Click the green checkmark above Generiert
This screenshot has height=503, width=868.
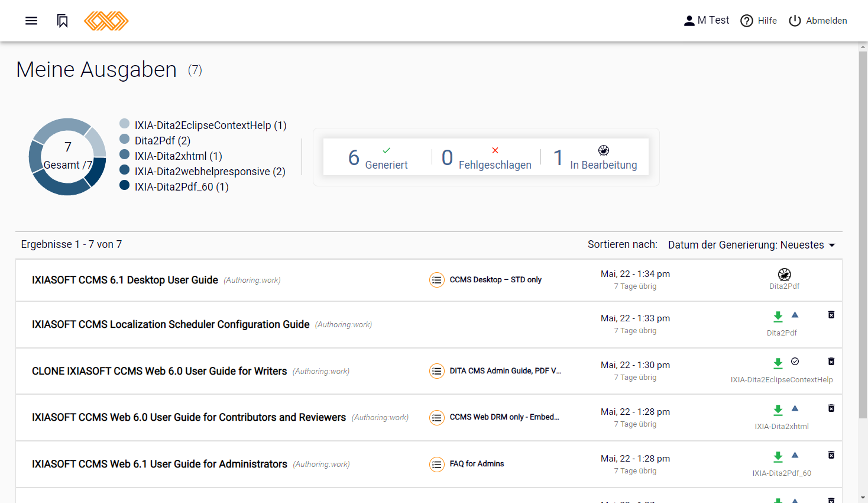386,150
